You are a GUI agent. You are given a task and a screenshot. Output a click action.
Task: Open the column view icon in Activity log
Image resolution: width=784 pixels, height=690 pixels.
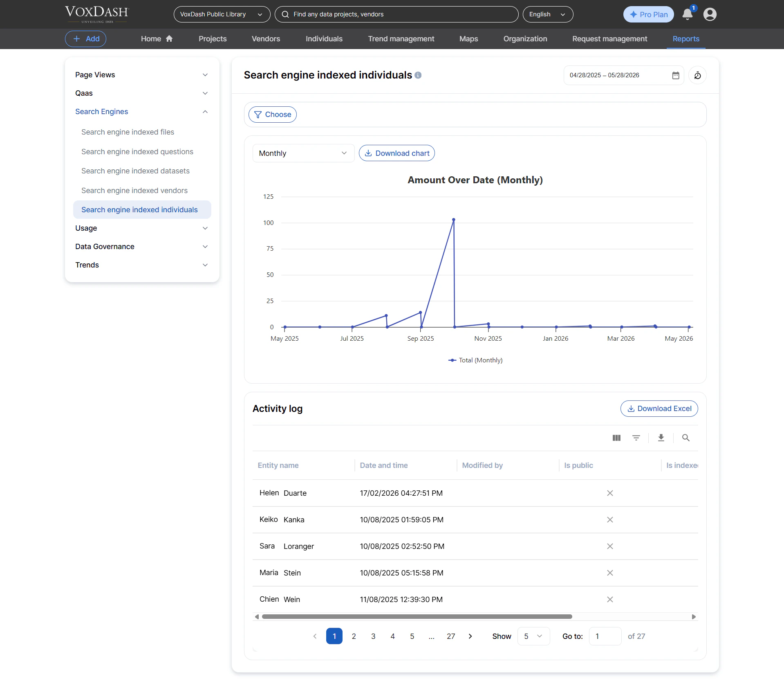617,438
